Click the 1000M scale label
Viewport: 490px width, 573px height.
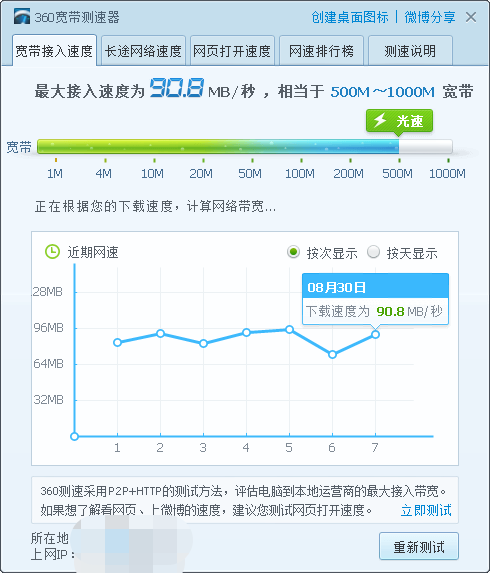[x=447, y=174]
